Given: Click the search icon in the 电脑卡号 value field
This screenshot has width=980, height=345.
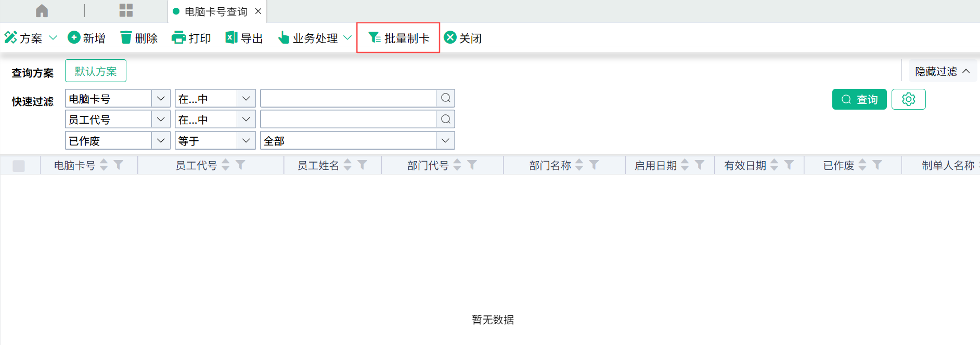Looking at the screenshot, I should click(446, 98).
